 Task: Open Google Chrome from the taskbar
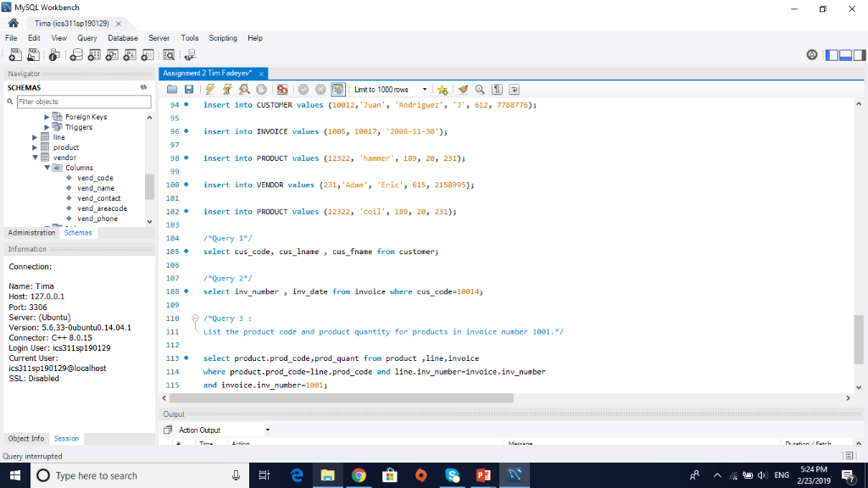[359, 475]
